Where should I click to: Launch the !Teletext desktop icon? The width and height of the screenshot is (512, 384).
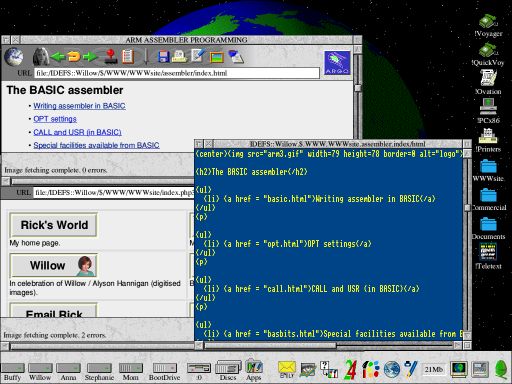[x=488, y=256]
